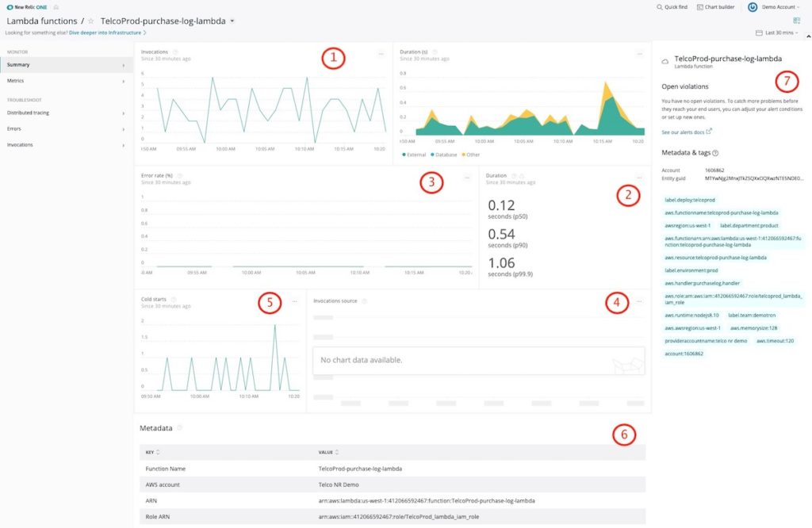Sort the Metadata table by KEY column
Image resolution: width=812 pixels, height=528 pixels.
pyautogui.click(x=152, y=453)
